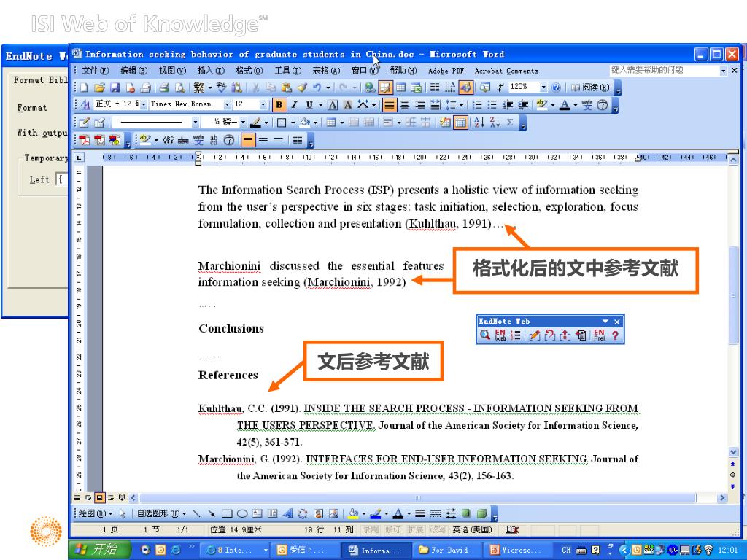Click Export Traveling Library icon in EndNote Web
The height and width of the screenshot is (560, 747).
click(581, 335)
